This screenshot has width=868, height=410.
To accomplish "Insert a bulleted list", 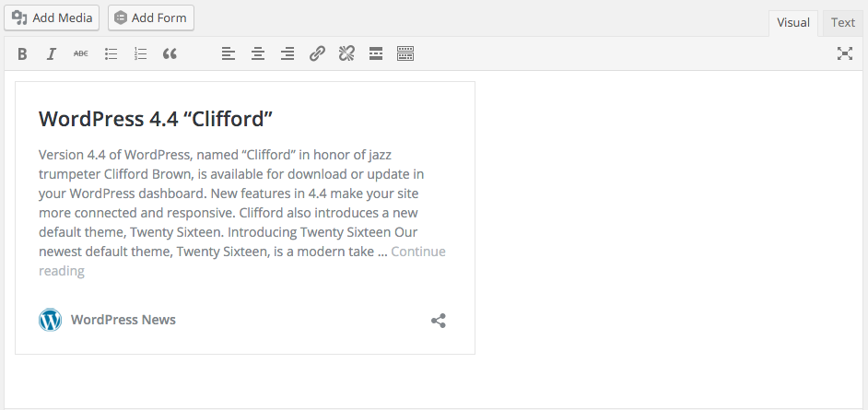I will (111, 54).
